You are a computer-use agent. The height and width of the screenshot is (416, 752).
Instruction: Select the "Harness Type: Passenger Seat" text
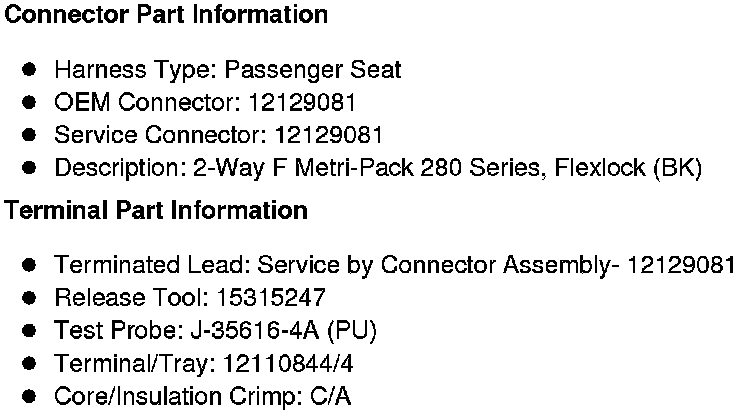pos(227,70)
